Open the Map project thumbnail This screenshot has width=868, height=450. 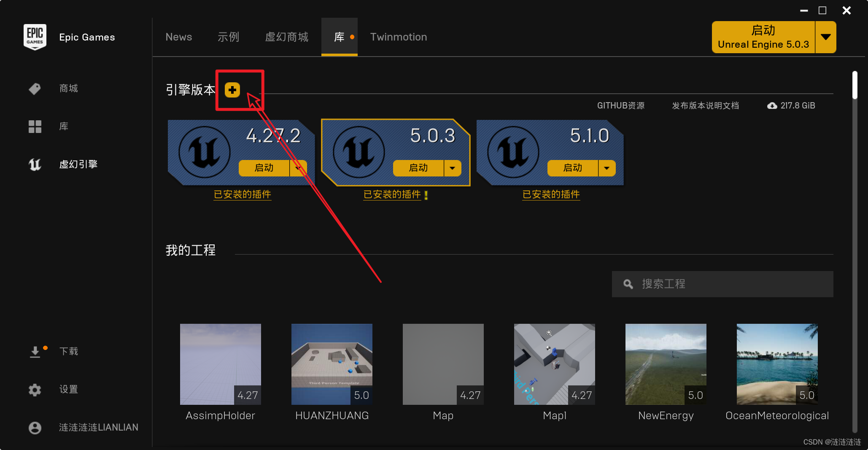tap(443, 364)
